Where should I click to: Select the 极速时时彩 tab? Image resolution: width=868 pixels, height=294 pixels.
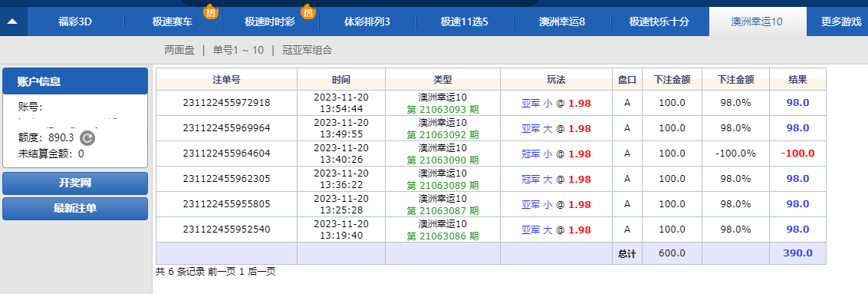pyautogui.click(x=270, y=22)
